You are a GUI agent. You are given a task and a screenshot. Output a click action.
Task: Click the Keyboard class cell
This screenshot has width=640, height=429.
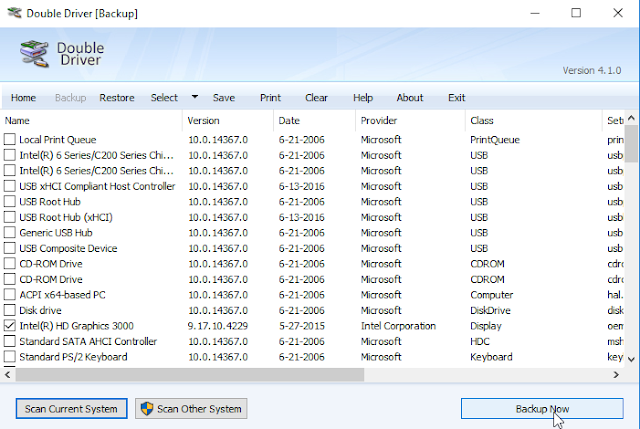(491, 357)
